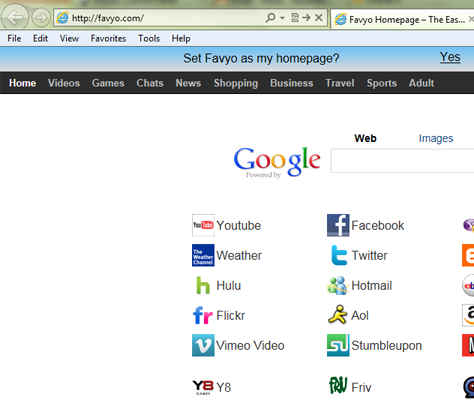Click the green Hulu icon

(x=203, y=285)
